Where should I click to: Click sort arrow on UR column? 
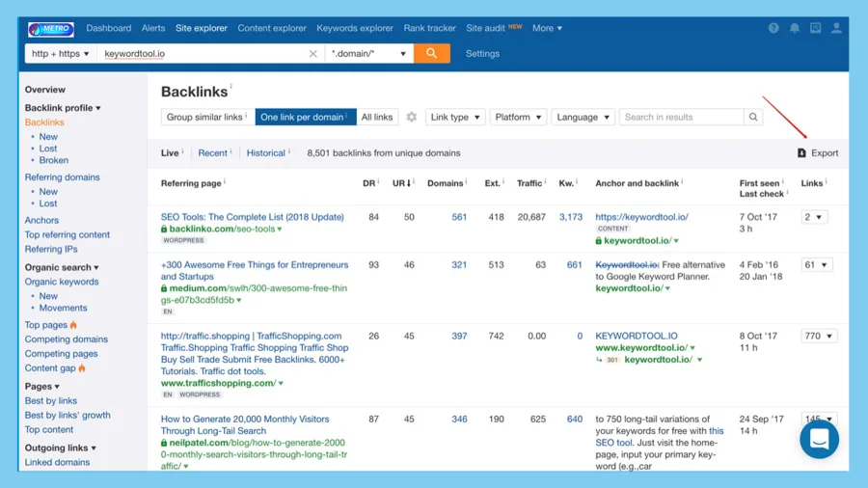tap(409, 183)
